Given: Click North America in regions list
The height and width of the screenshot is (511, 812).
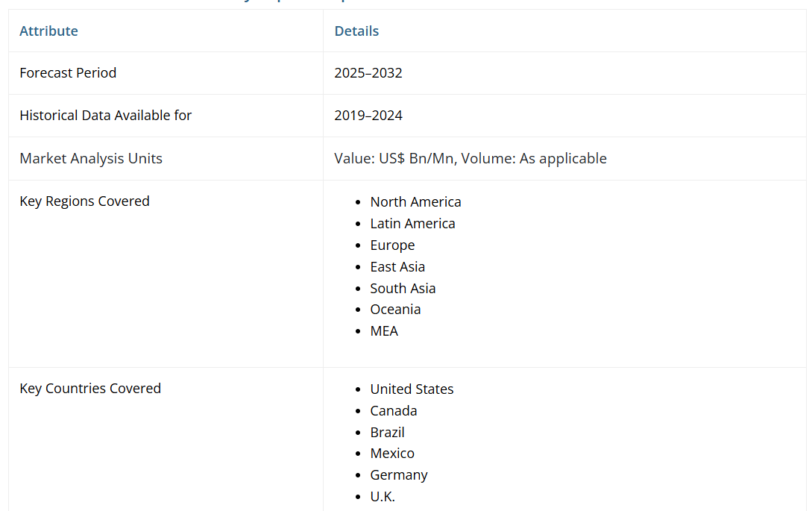Looking at the screenshot, I should point(415,202).
